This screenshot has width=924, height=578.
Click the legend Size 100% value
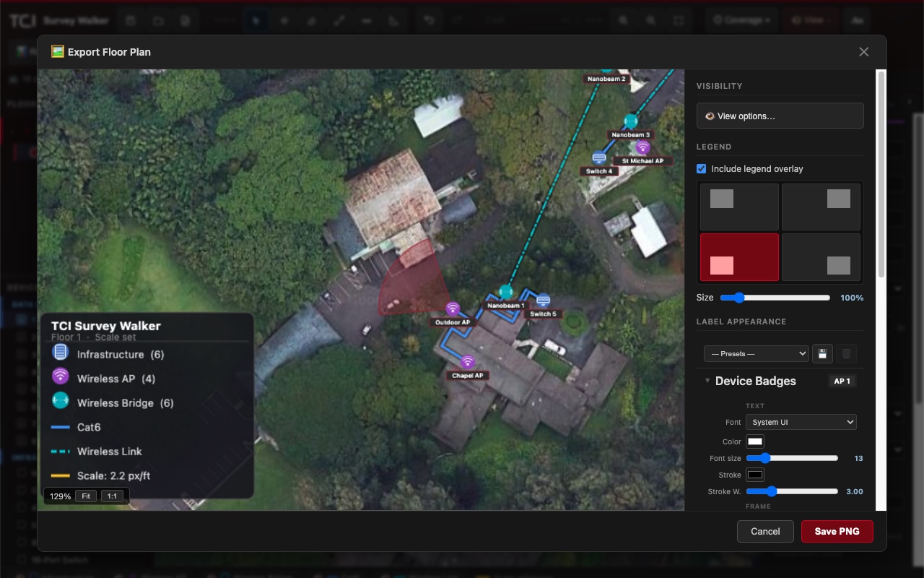tap(852, 298)
